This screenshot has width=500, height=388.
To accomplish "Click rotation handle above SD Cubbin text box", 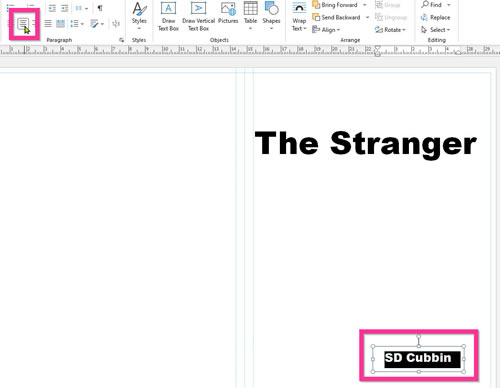I will pos(419,337).
